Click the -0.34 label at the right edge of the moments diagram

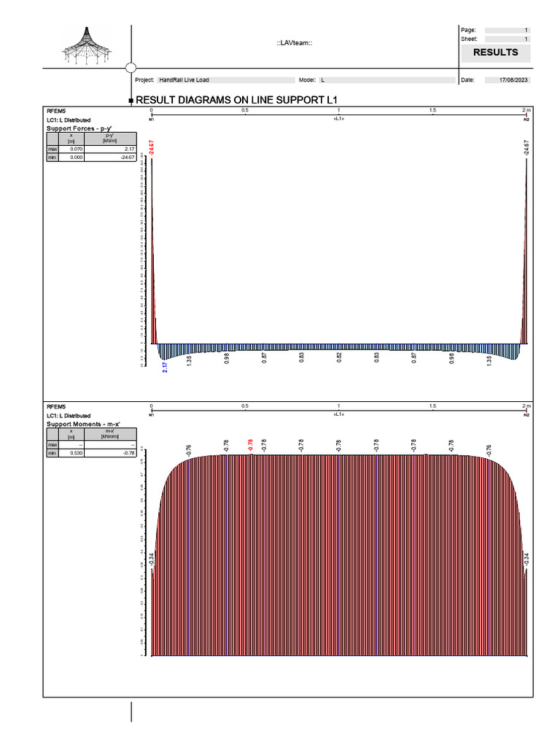click(x=526, y=560)
